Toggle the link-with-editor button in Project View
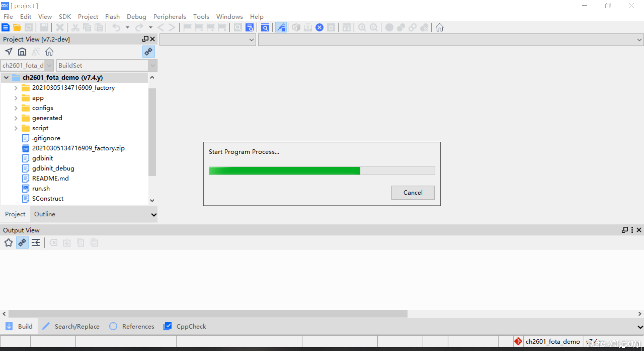644x351 pixels. tap(148, 52)
